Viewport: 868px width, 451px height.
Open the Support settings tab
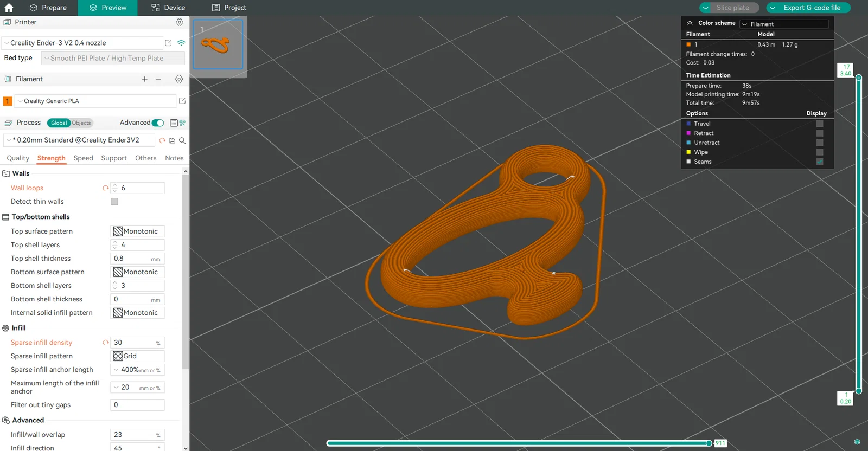pos(114,158)
